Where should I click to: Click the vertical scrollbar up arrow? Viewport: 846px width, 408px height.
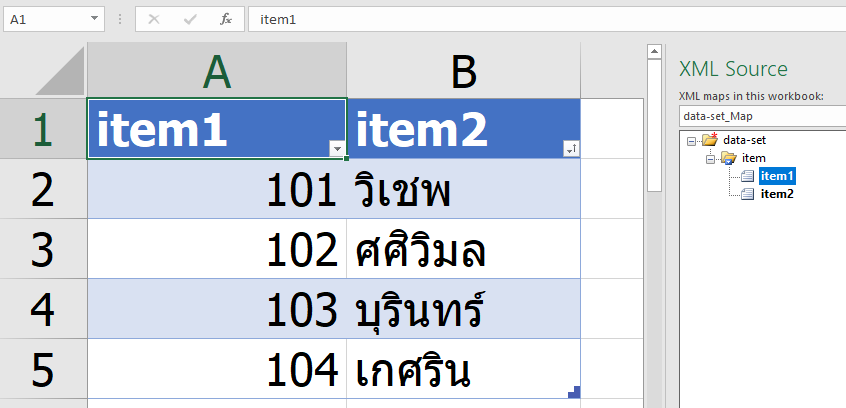(x=655, y=52)
